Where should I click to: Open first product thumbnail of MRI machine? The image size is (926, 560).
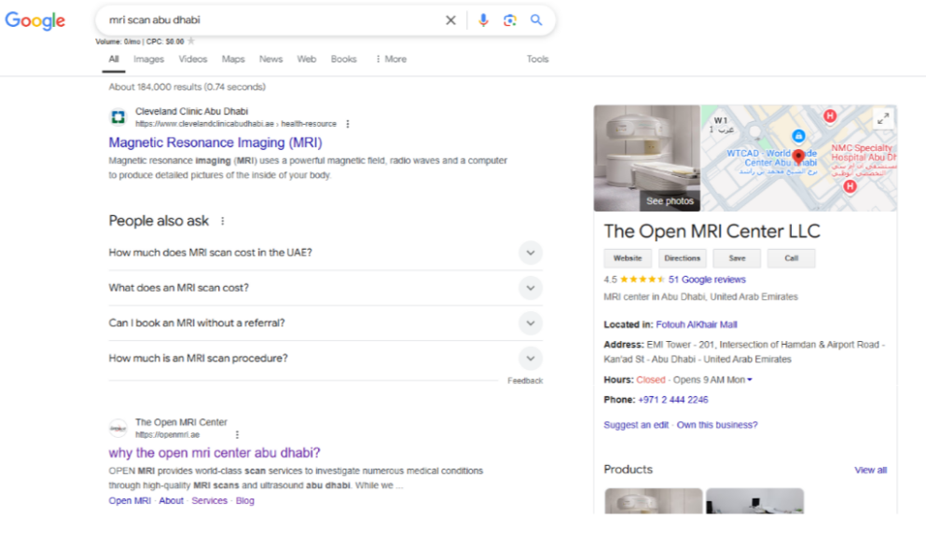(x=654, y=501)
